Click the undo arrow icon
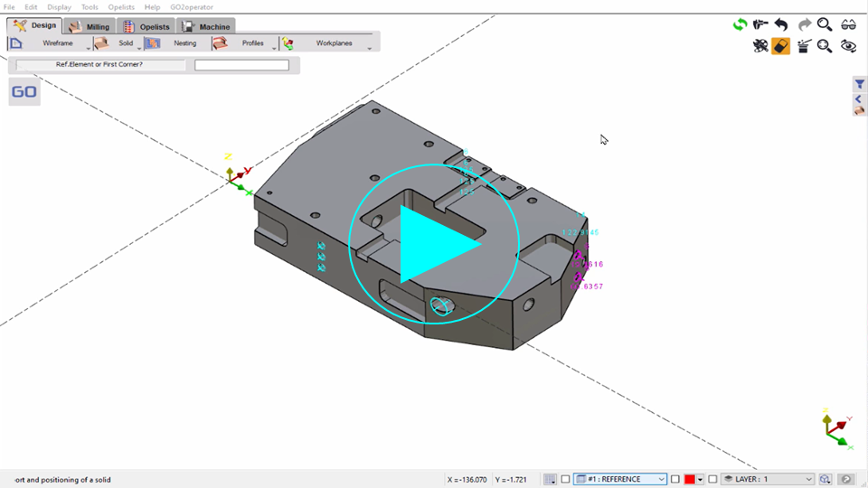This screenshot has width=868, height=488. [781, 25]
